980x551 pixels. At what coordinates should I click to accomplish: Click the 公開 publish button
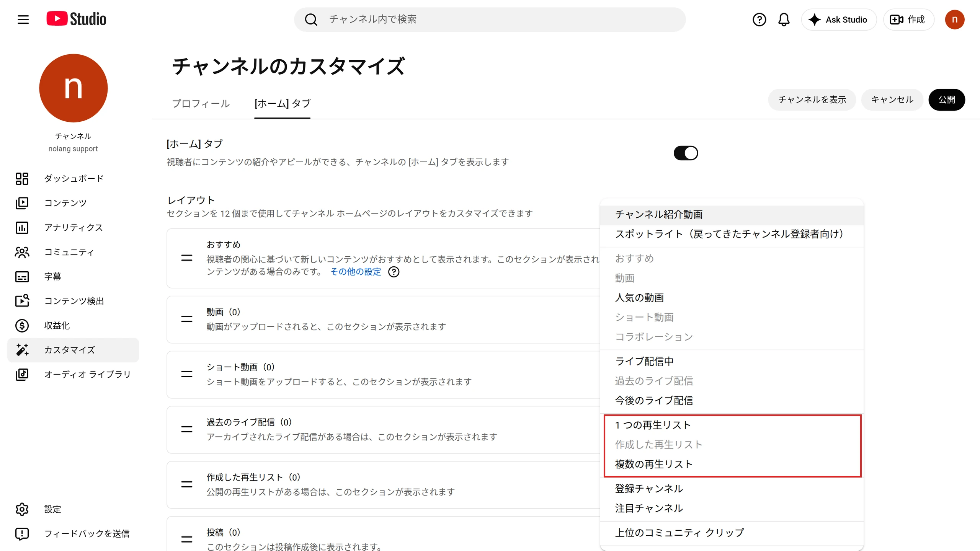tap(947, 100)
